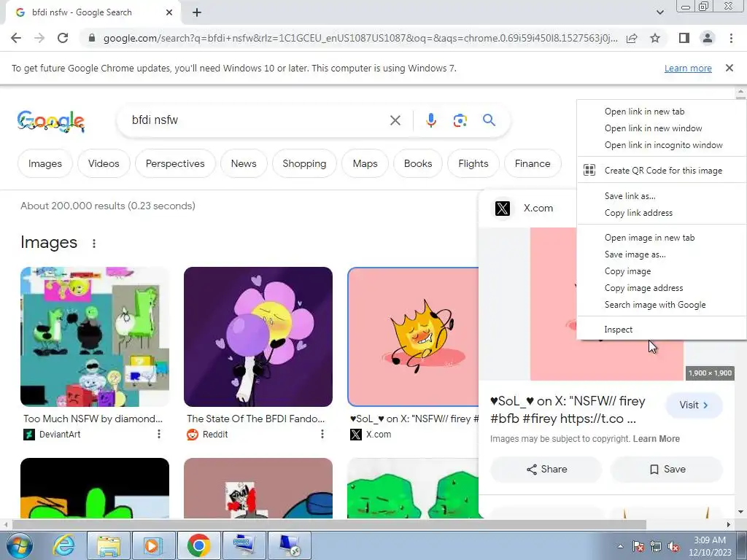
Task: Click the 'Learn more' link in the infobar
Action: click(x=688, y=68)
